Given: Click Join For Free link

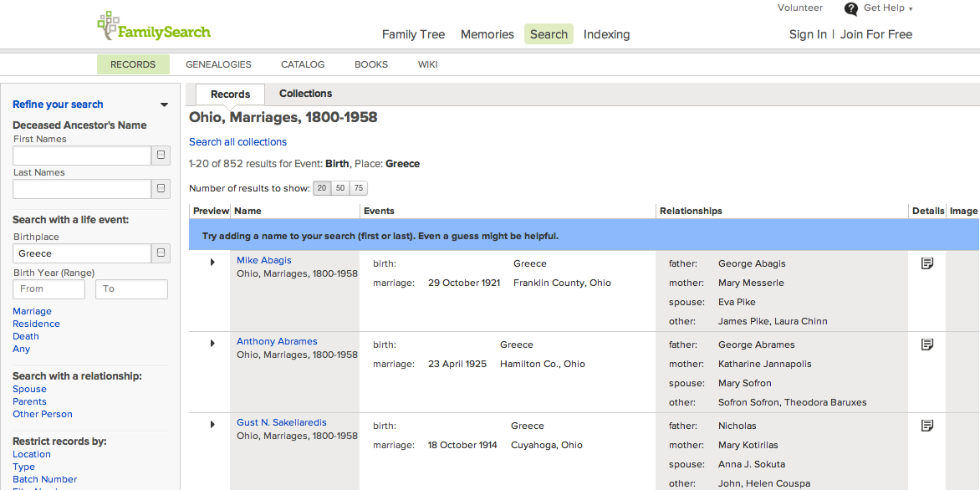Looking at the screenshot, I should pyautogui.click(x=875, y=34).
